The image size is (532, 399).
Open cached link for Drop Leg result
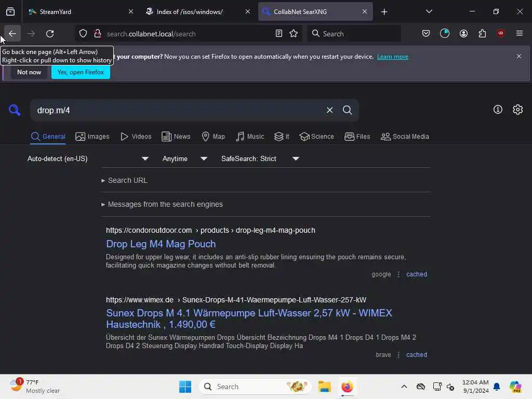tap(417, 274)
